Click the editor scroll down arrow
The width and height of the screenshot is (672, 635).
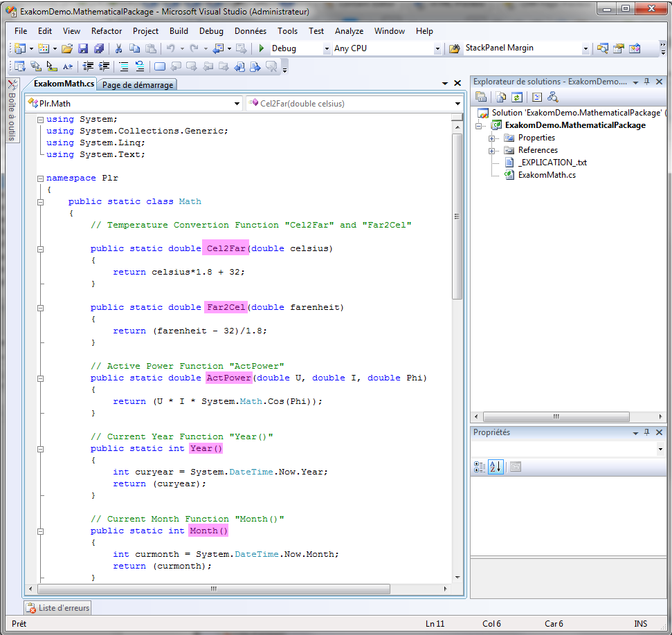point(457,577)
